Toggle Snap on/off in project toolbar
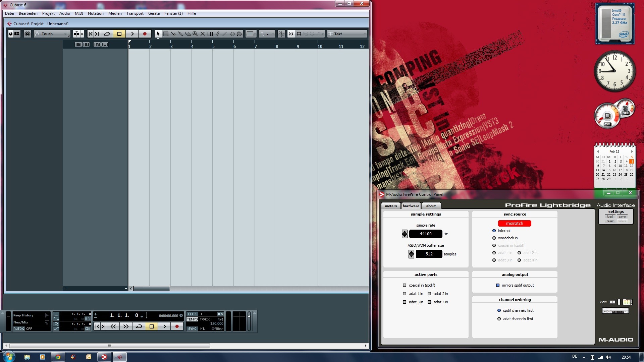 [x=291, y=34]
